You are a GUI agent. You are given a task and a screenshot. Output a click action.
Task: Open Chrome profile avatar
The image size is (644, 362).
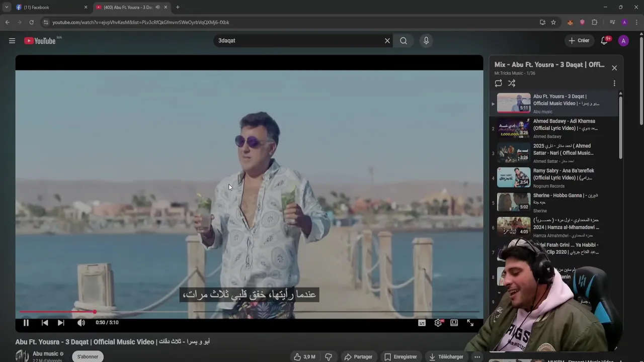pos(624,22)
